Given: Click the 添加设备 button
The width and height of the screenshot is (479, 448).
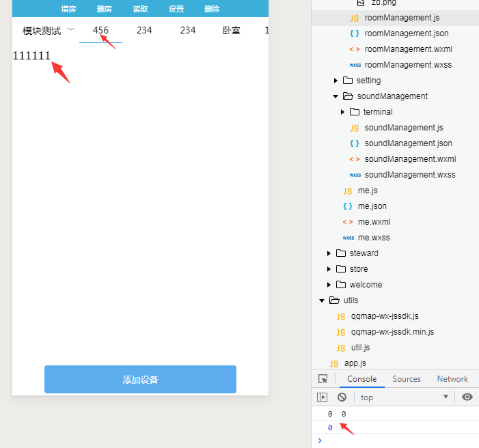Looking at the screenshot, I should tap(140, 379).
